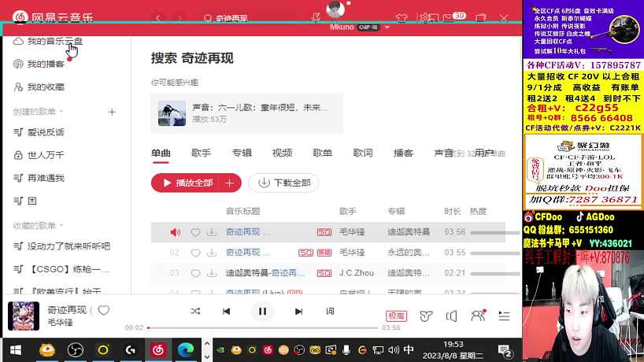
Task: Open Windows Start menu
Action: pyautogui.click(x=16, y=350)
